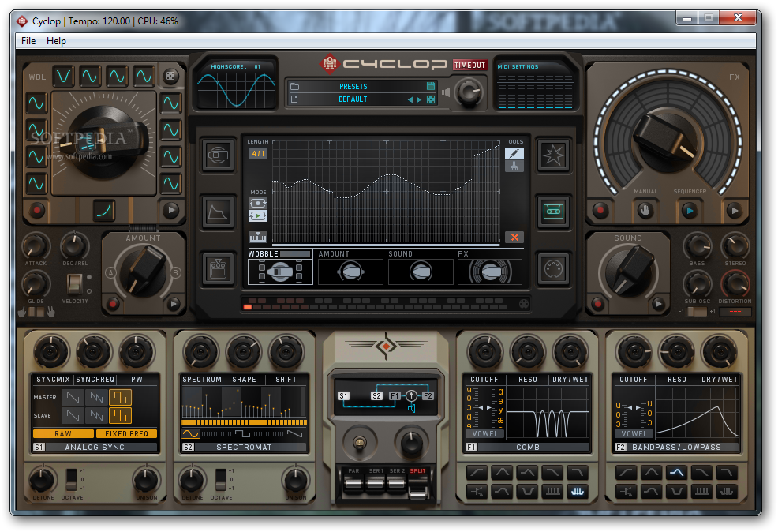Open the F1 COMB filter selector
Image resolution: width=778 pixels, height=532 pixels.
click(x=527, y=447)
